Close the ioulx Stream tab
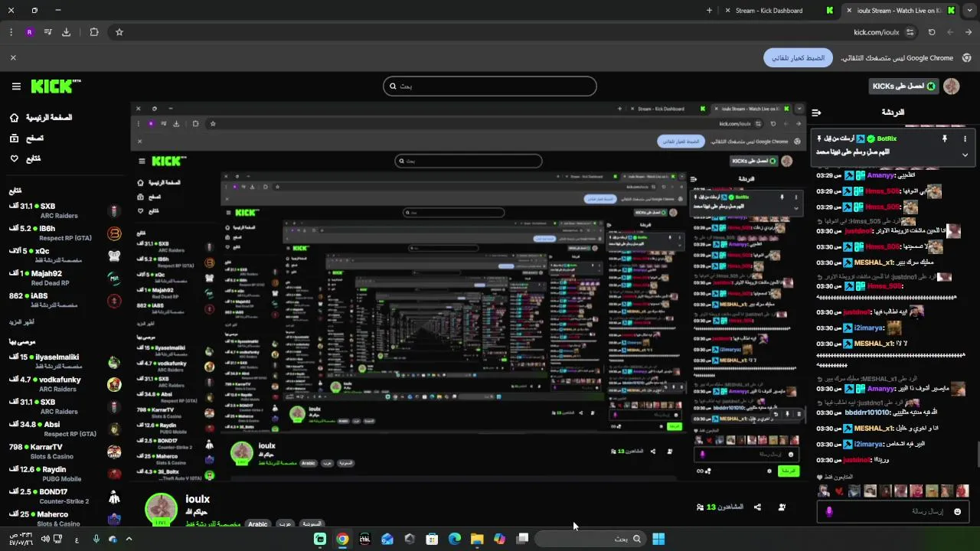The image size is (980, 551). (848, 11)
